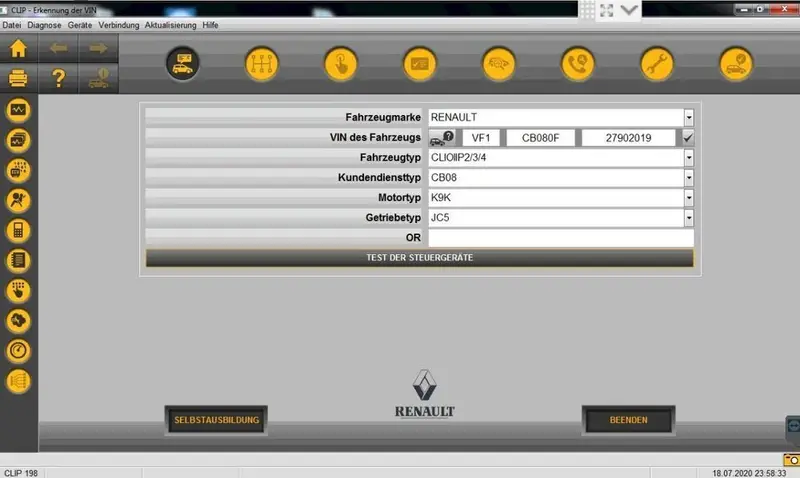Open the Aktualisierung menu
The height and width of the screenshot is (478, 800).
[170, 25]
